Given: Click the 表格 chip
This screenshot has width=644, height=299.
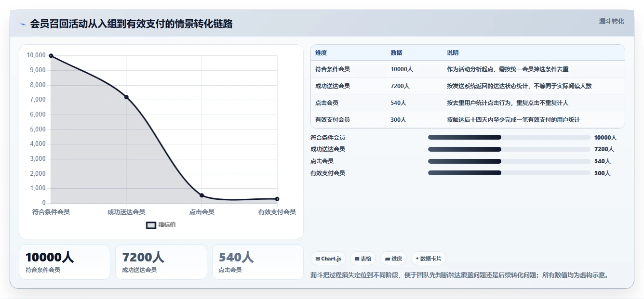Looking at the screenshot, I should (x=363, y=259).
